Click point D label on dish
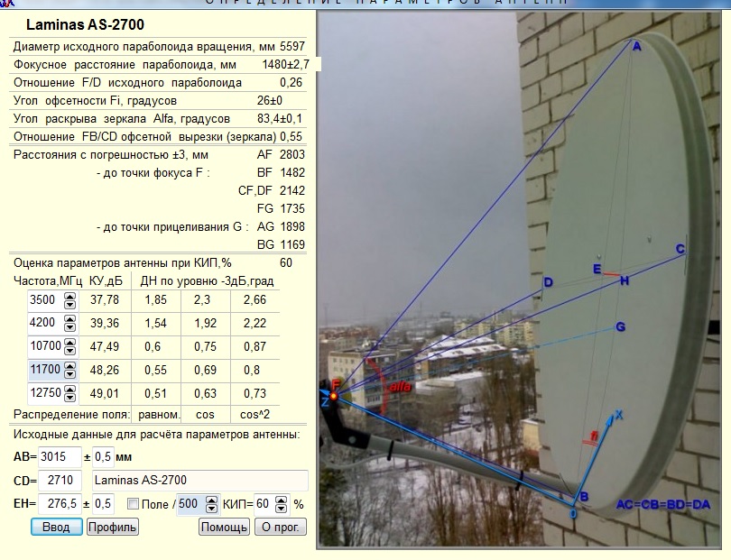 (x=549, y=282)
